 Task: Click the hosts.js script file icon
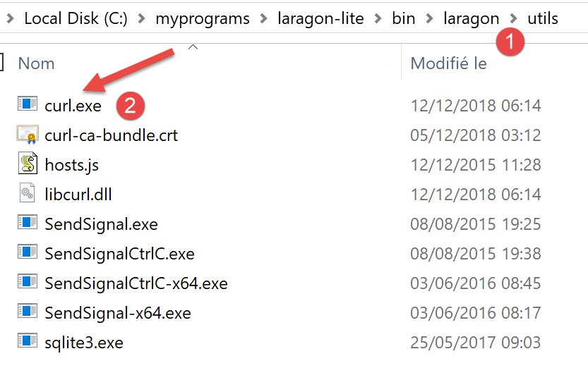click(27, 164)
